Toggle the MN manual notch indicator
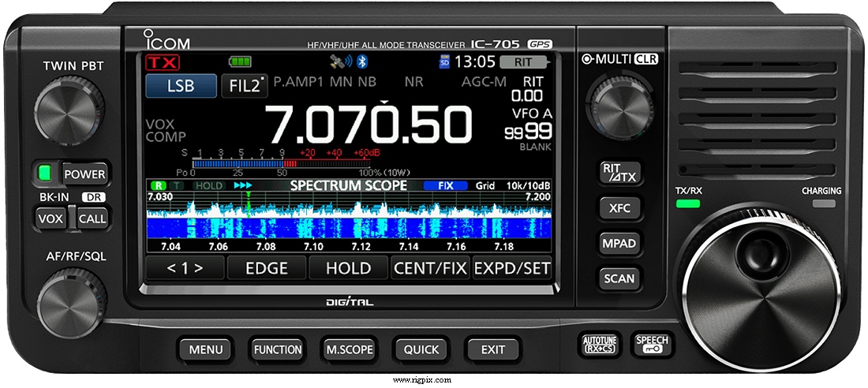Image resolution: width=868 pixels, height=388 pixels. (x=342, y=82)
